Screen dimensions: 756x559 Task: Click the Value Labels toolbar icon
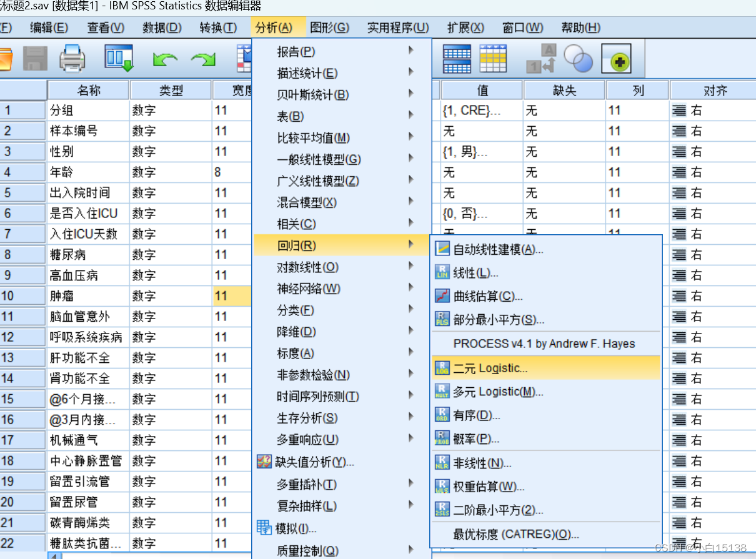click(541, 59)
